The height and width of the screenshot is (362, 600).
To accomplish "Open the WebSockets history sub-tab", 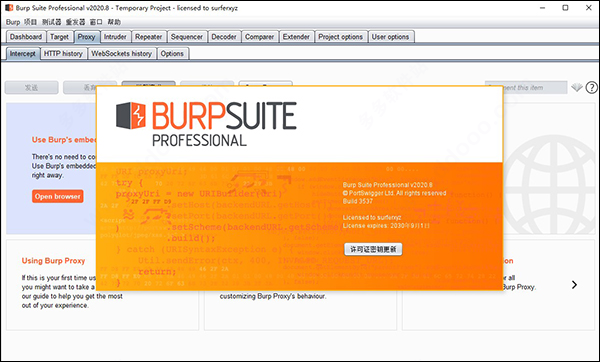I will pos(122,54).
